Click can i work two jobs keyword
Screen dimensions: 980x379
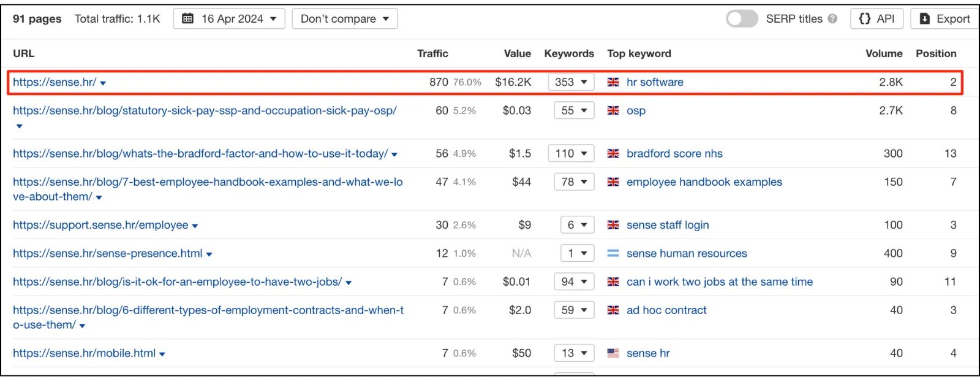(x=720, y=282)
